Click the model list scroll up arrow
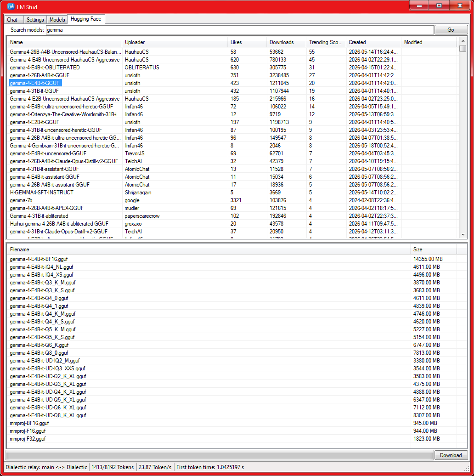 463,41
